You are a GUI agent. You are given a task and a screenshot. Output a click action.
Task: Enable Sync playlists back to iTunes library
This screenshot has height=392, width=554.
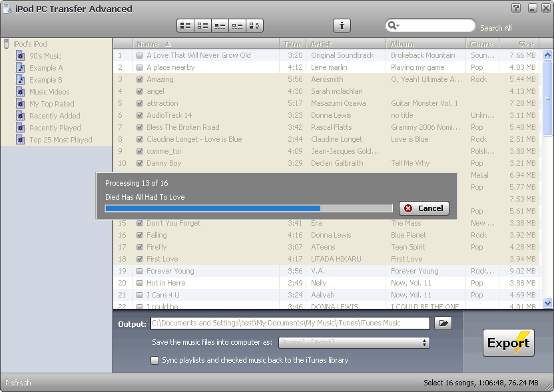[154, 360]
